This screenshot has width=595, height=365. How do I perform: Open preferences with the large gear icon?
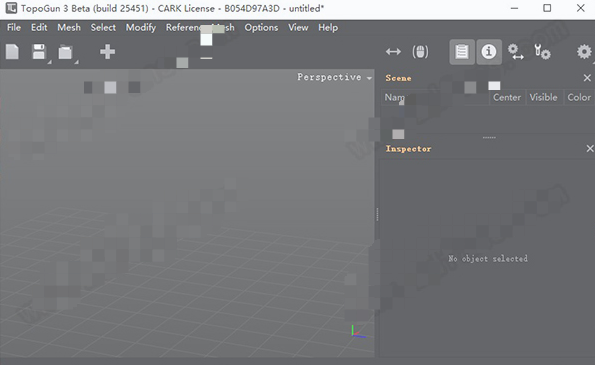tap(584, 52)
